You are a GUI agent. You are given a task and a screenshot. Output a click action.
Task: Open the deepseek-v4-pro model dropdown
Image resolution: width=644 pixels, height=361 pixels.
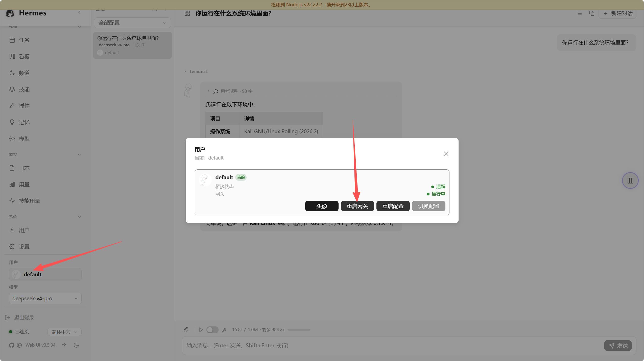coord(45,298)
